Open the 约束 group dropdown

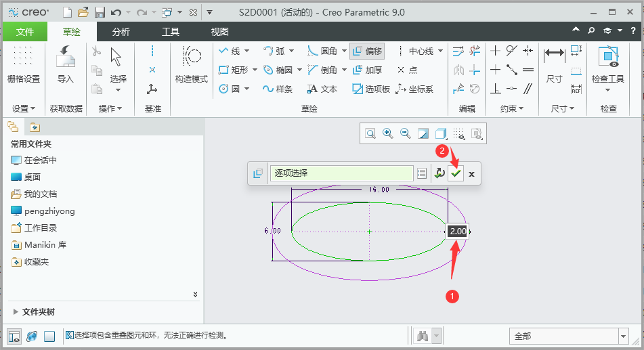[x=512, y=109]
